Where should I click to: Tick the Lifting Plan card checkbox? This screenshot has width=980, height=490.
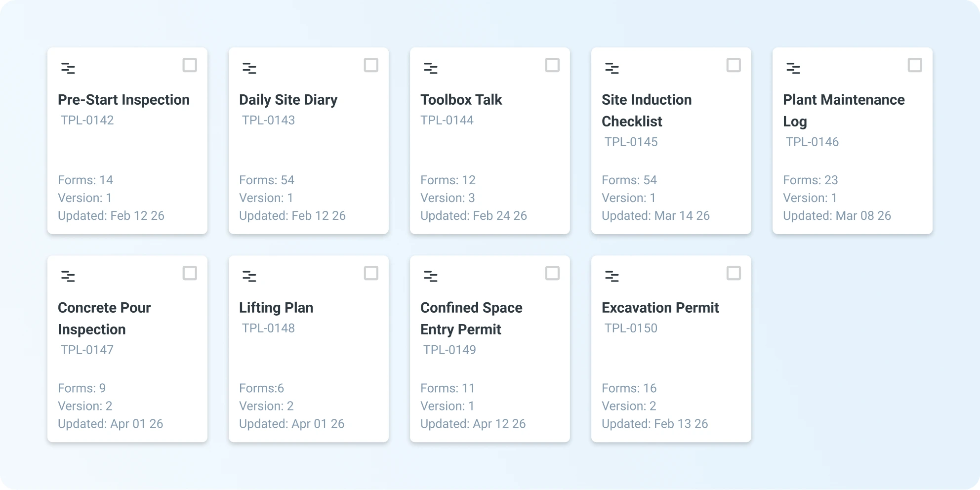click(371, 273)
